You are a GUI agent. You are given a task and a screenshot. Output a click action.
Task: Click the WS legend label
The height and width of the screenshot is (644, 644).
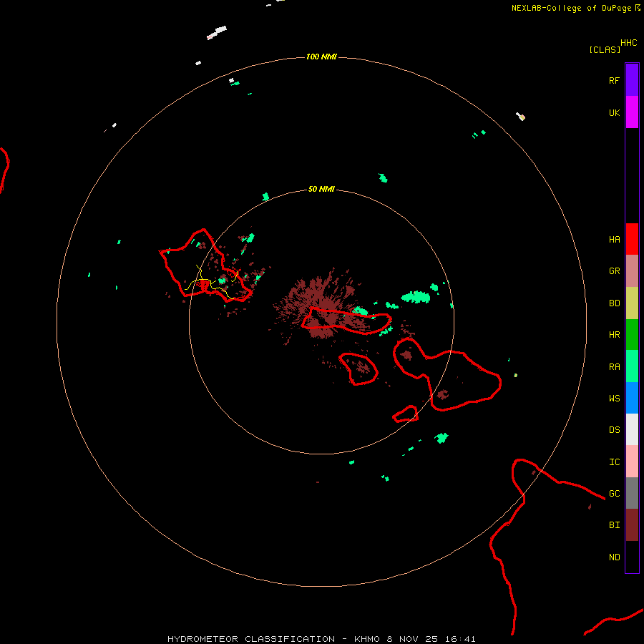click(614, 399)
